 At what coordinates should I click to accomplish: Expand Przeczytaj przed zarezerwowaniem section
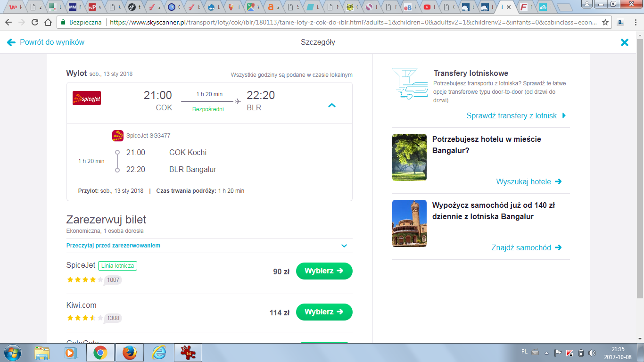click(x=209, y=246)
